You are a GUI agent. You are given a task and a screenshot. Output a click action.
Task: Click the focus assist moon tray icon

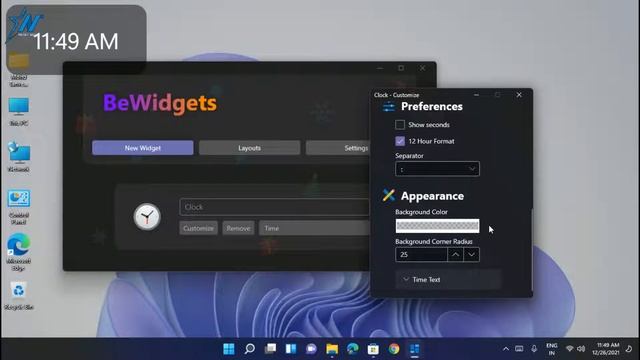630,349
